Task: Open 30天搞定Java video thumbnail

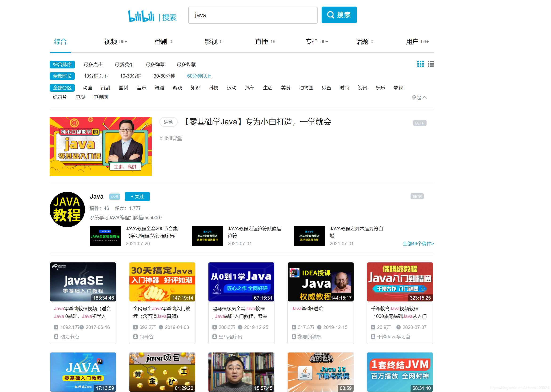Action: 162,282
